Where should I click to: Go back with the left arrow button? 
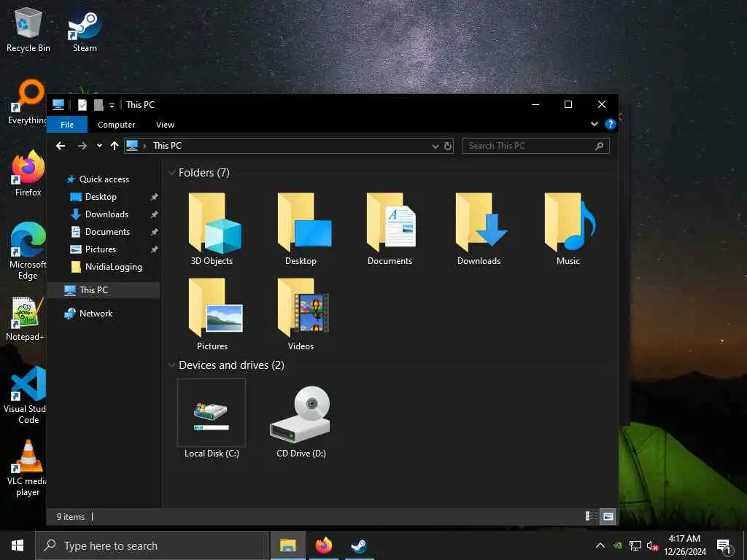tap(61, 146)
